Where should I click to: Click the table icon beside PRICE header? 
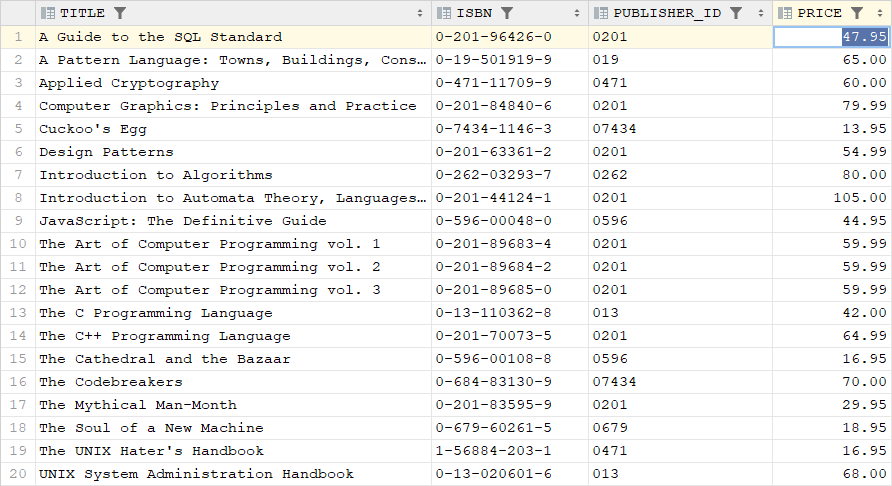click(x=785, y=13)
